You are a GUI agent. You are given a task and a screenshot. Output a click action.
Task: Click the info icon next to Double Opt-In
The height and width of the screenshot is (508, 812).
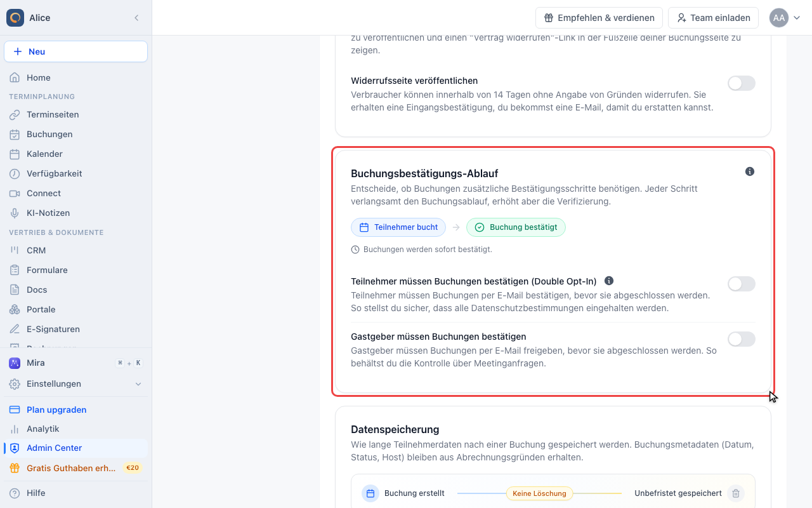[609, 281]
